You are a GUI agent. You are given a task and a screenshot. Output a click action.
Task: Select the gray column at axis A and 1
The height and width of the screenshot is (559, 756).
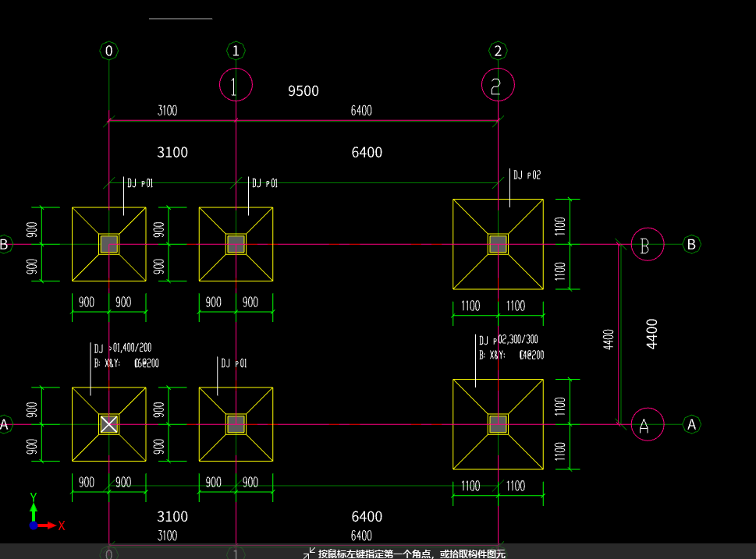[x=236, y=425]
